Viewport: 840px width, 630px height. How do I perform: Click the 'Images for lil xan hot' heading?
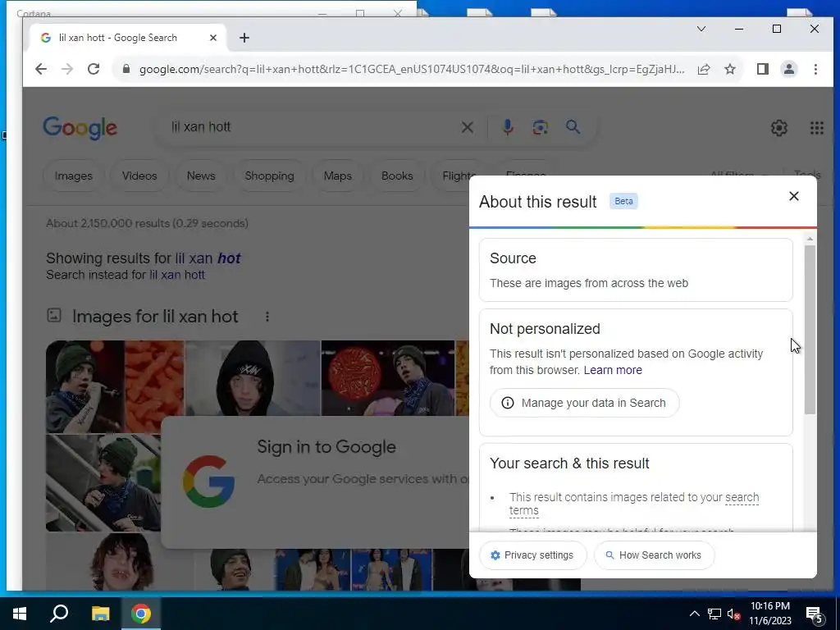155,317
